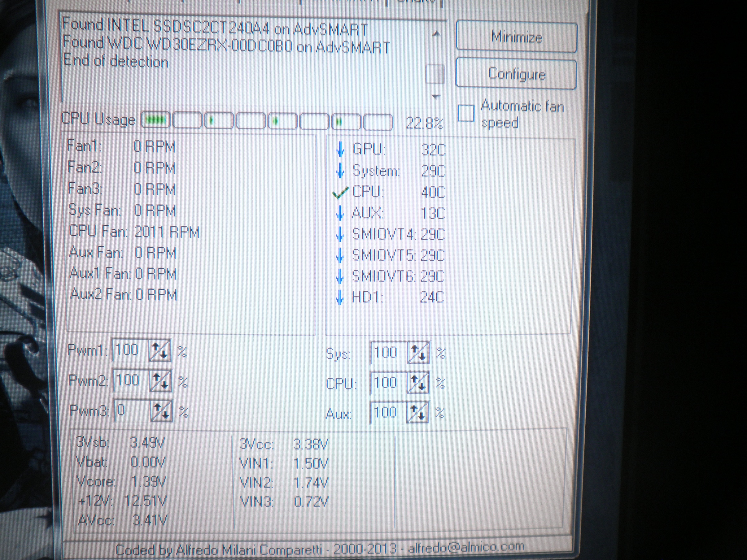Viewport: 747px width, 560px height.
Task: Click the CPU speed stepper arrows
Action: (418, 383)
